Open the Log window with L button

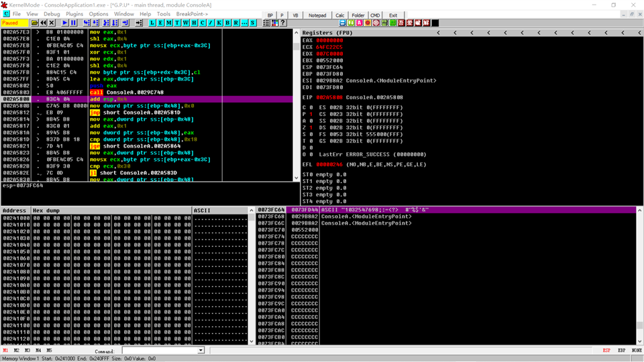coord(152,23)
